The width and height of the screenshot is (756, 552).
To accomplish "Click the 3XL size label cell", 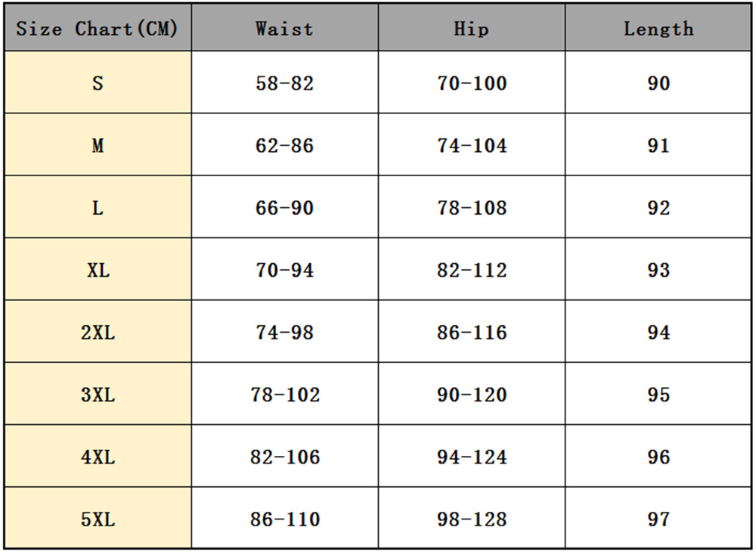I will coord(98,394).
